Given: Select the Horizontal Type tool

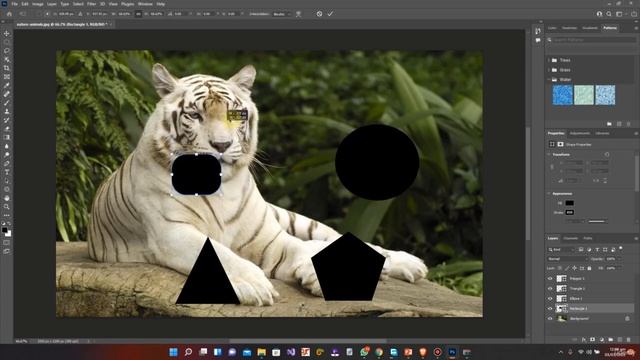Looking at the screenshot, I should pos(7,172).
